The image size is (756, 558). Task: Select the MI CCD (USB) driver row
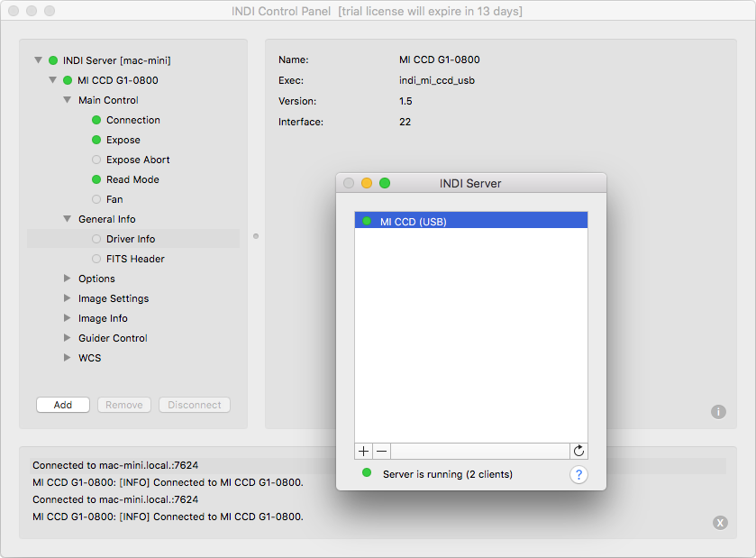470,221
